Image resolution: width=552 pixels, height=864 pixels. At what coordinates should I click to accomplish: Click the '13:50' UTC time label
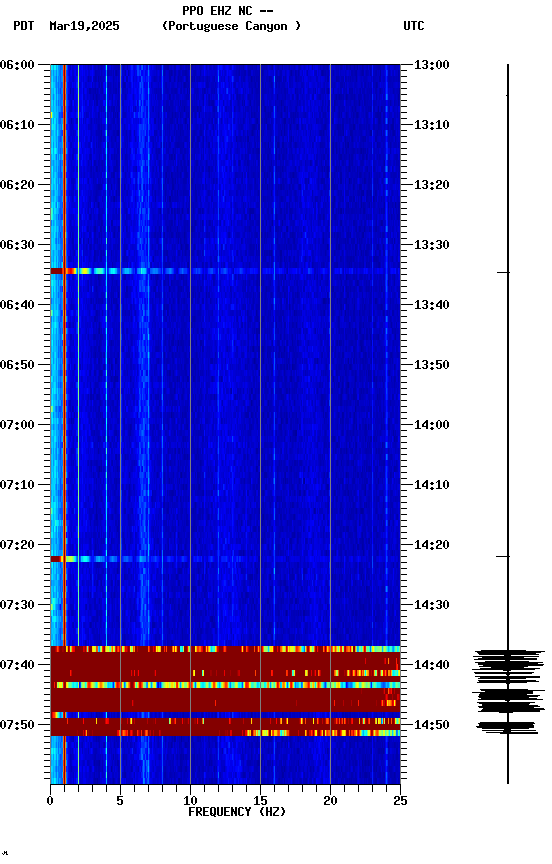[432, 365]
